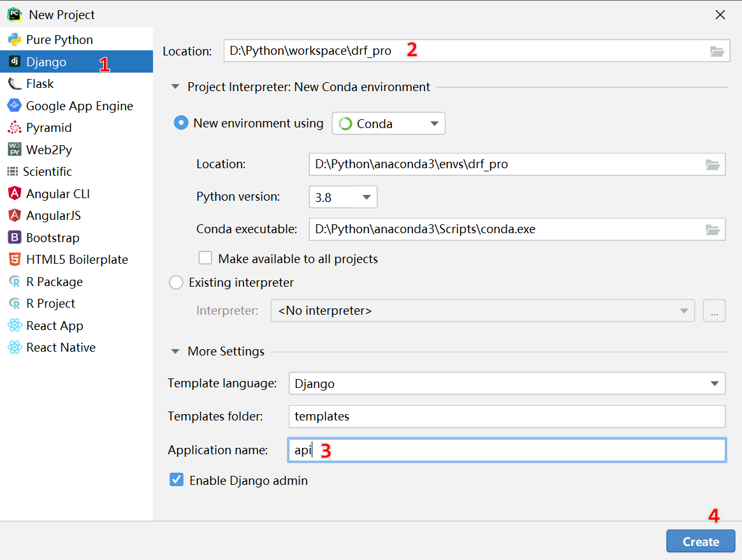Click the Angular CLI shield icon
Viewport: 742px width, 560px height.
point(15,194)
